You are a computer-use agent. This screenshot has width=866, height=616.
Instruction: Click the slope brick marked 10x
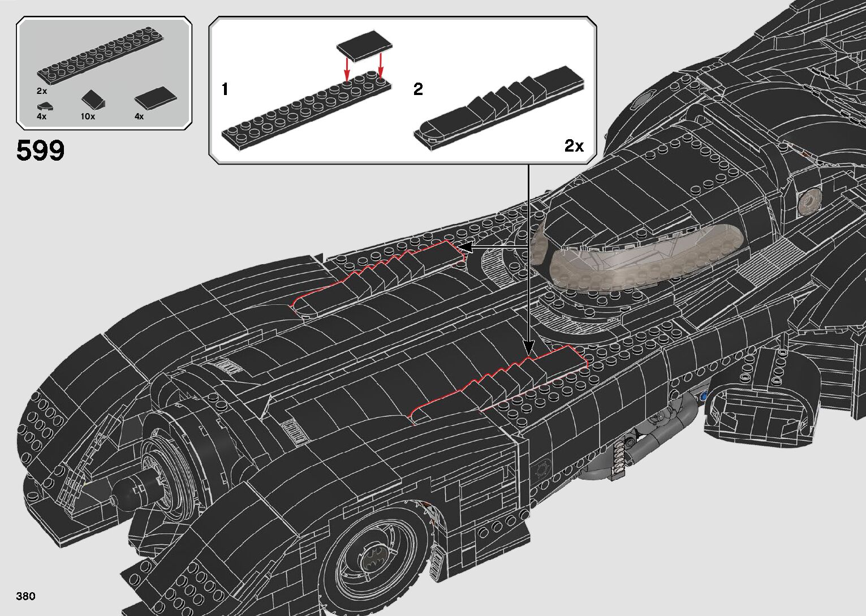pyautogui.click(x=92, y=100)
